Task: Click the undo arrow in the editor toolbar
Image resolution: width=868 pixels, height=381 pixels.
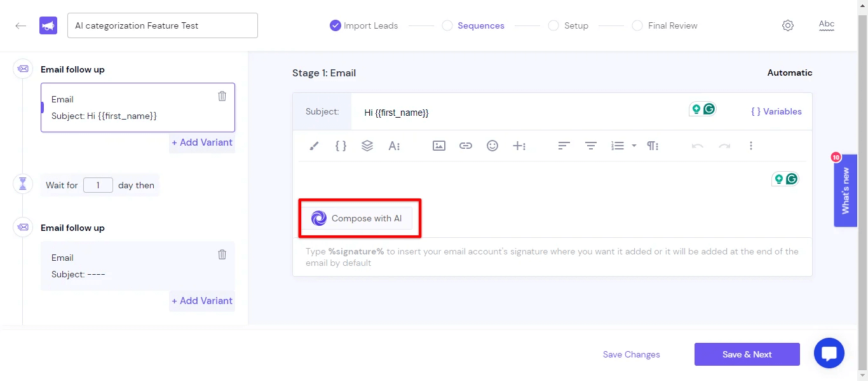Action: click(x=697, y=146)
